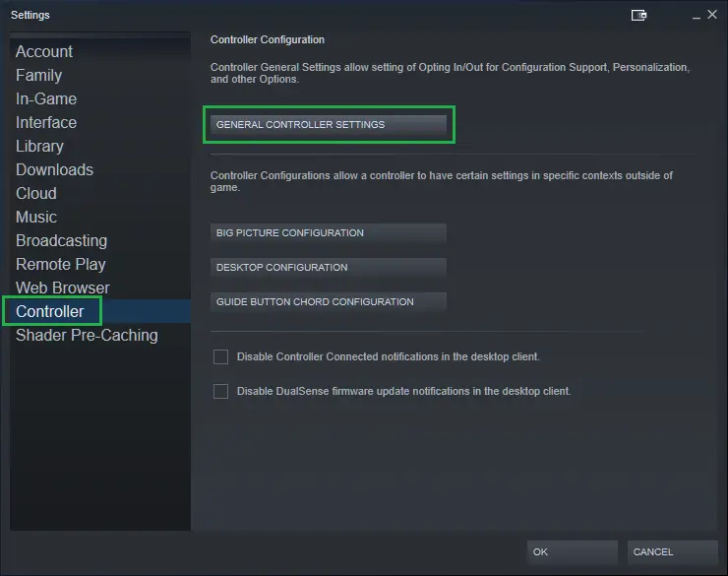
Task: Minimize the Settings window
Action: point(696,17)
